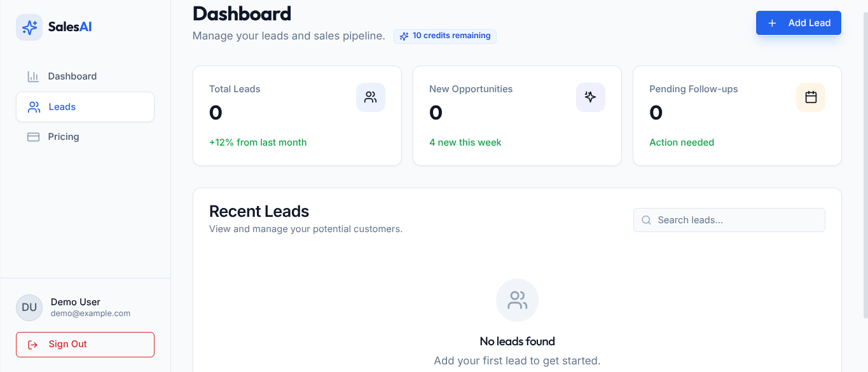Click the plus icon on Add Lead button
This screenshot has height=372, width=868.
tap(771, 23)
